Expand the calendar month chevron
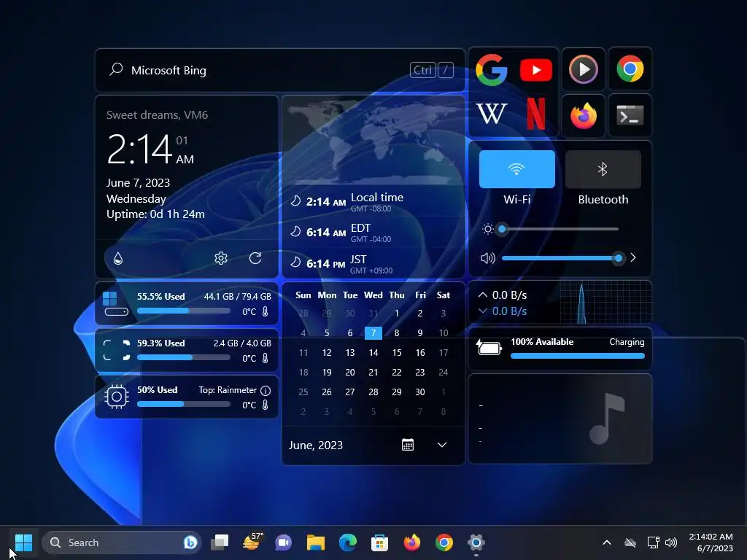Image resolution: width=747 pixels, height=560 pixels. coord(442,445)
